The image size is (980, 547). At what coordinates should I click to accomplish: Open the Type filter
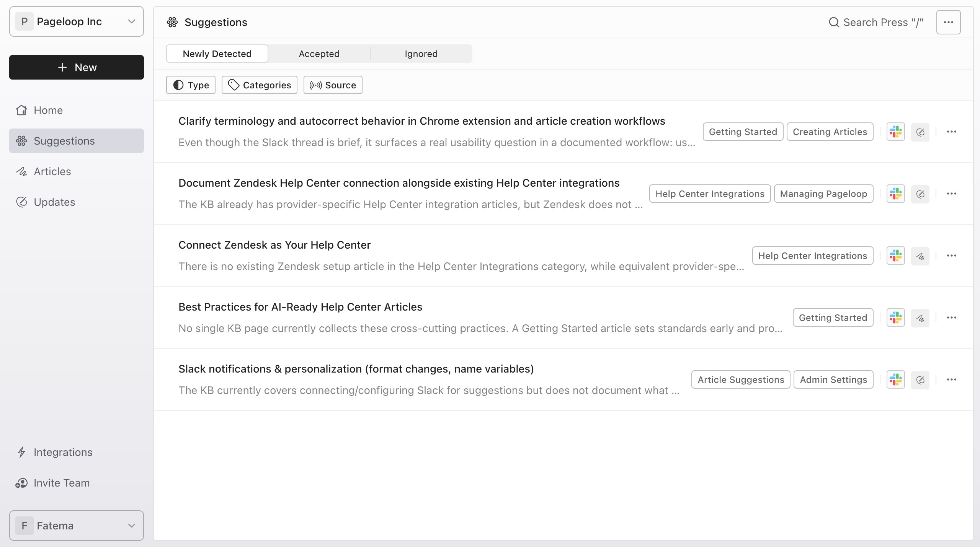click(x=191, y=85)
